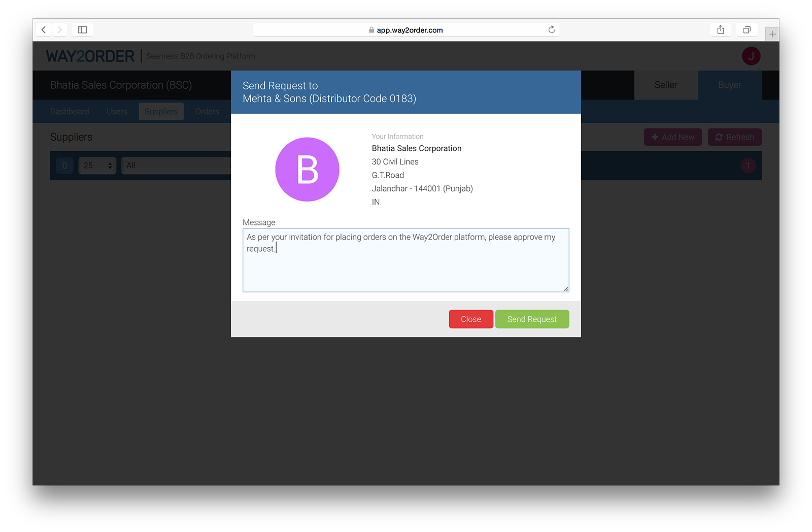This screenshot has width=812, height=532.
Task: Open a new tab with the plus icon
Action: click(772, 34)
